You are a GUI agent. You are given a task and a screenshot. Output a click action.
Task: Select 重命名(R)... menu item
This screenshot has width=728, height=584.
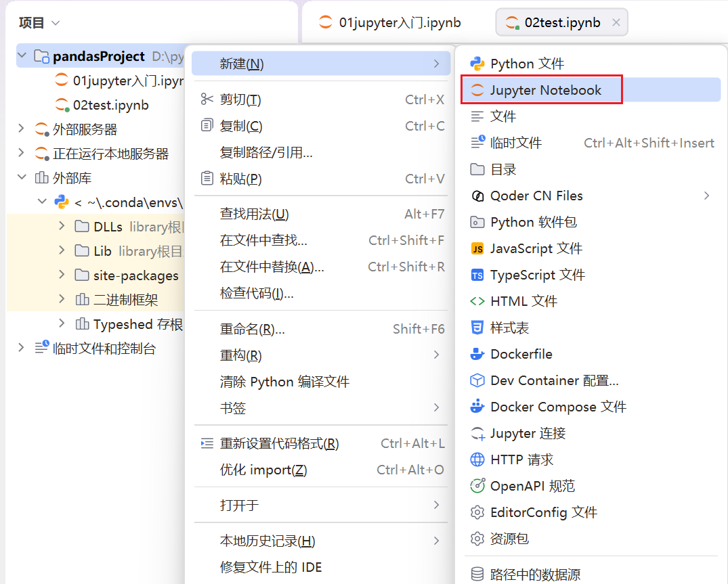(321, 329)
